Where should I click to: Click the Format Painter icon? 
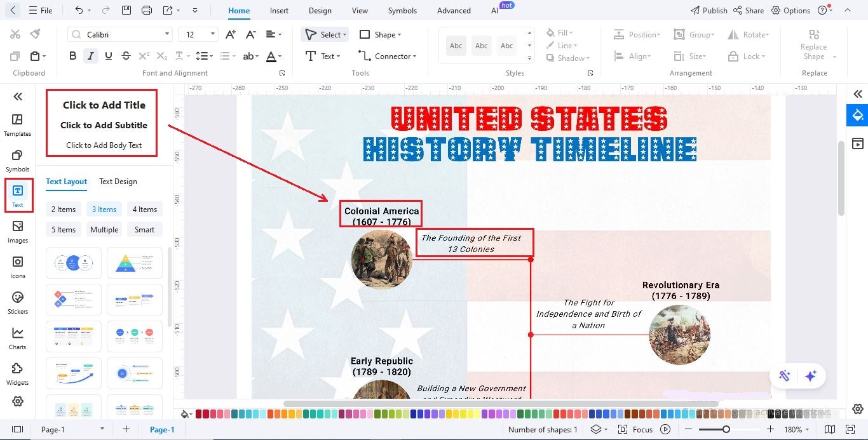pos(36,34)
